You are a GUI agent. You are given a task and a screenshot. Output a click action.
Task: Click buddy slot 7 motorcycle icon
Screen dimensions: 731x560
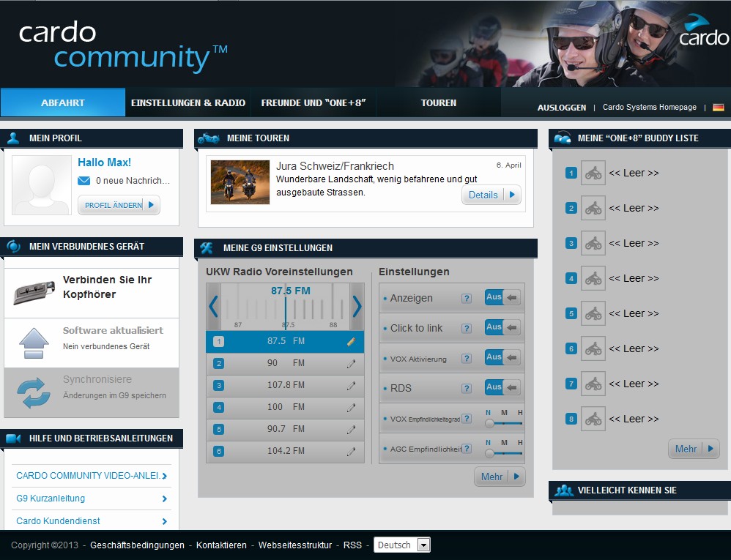point(593,384)
